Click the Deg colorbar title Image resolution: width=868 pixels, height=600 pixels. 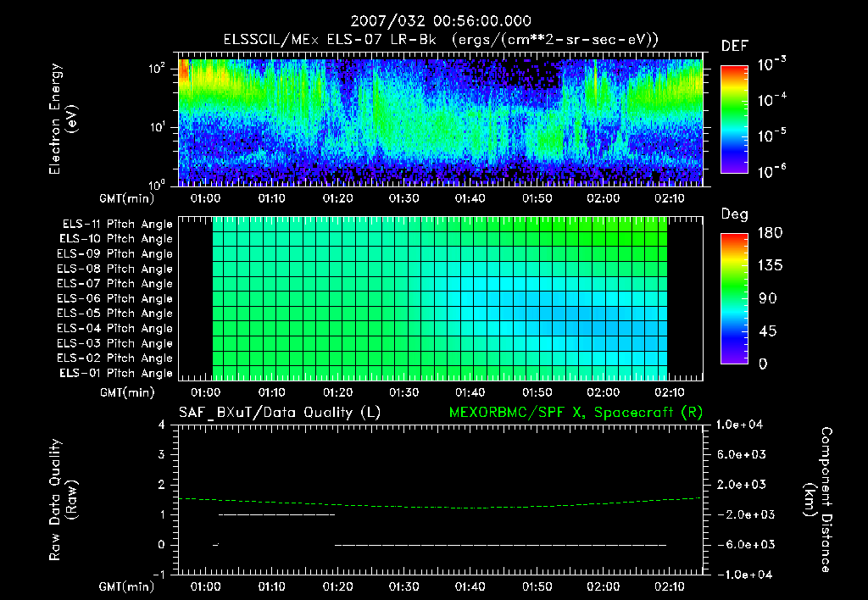(735, 214)
